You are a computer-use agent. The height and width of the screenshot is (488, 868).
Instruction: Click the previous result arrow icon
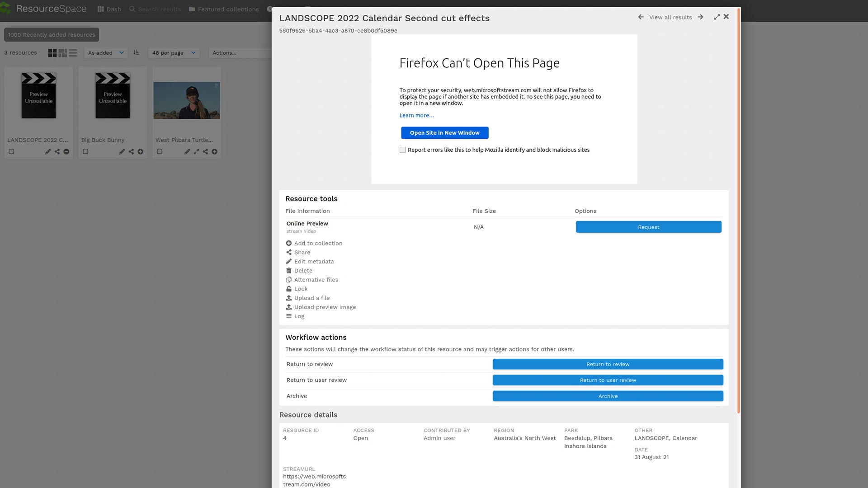641,17
